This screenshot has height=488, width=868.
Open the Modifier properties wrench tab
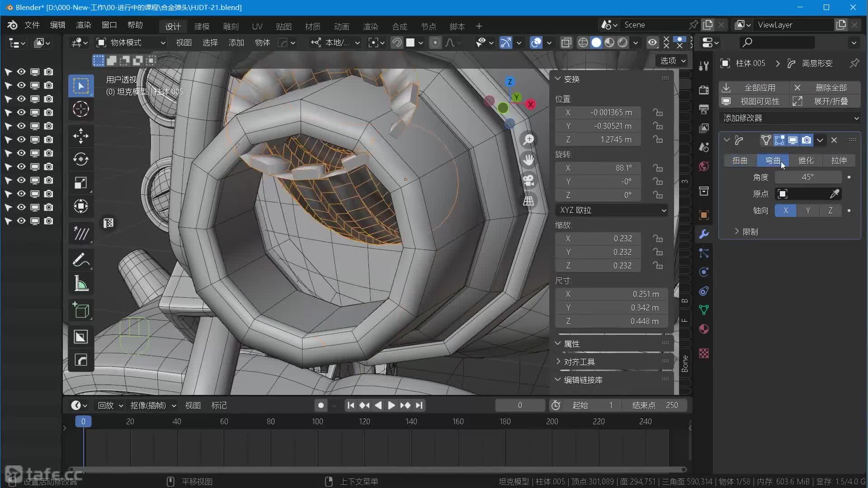tap(703, 234)
